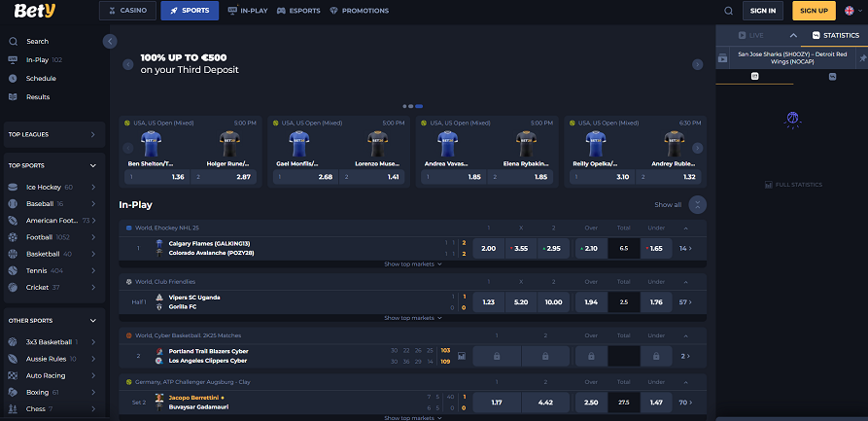Collapse the Other Sports section
The width and height of the screenshot is (868, 421).
(x=93, y=321)
